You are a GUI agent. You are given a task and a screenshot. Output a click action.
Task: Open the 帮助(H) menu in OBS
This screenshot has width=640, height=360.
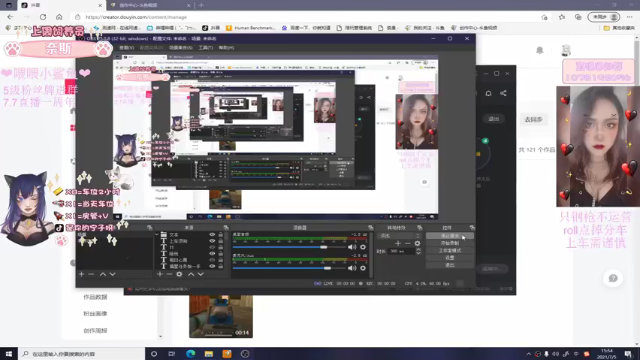[x=226, y=48]
